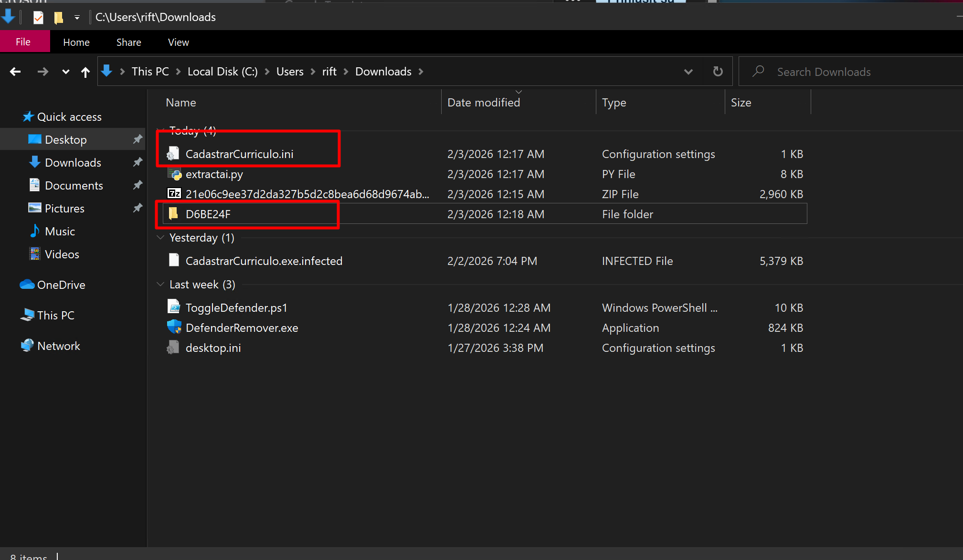Switch to the Share ribbon tab
The width and height of the screenshot is (963, 560).
[x=129, y=42]
